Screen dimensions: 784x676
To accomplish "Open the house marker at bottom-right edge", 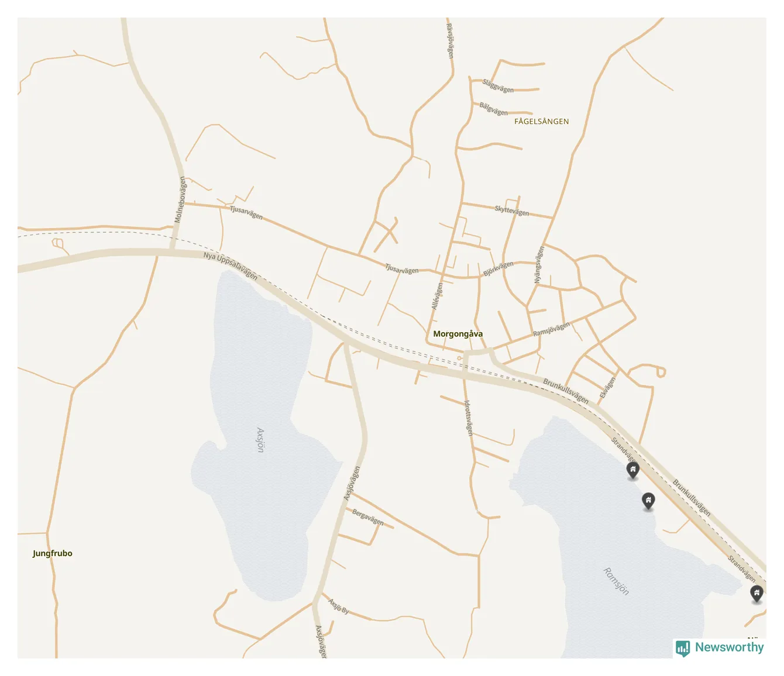I will (x=757, y=594).
